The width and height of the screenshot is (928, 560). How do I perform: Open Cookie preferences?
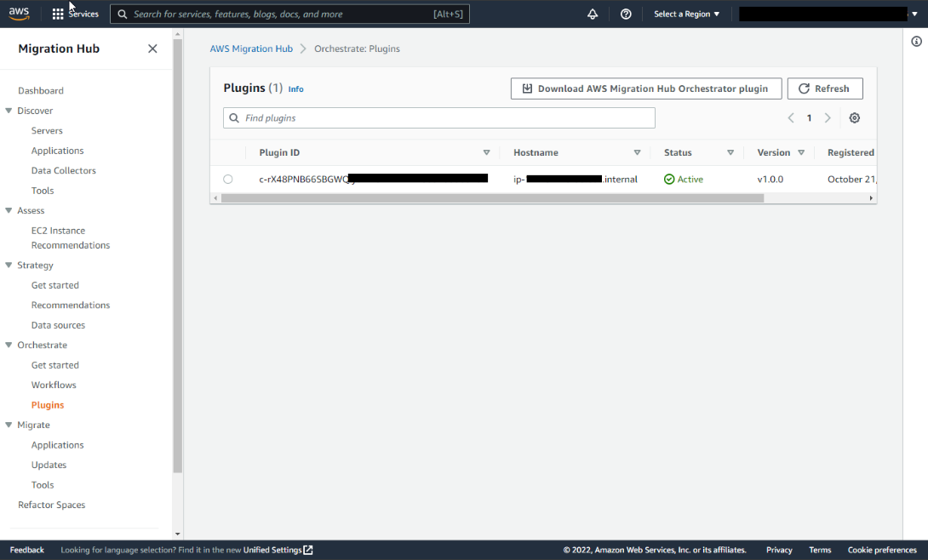coord(882,550)
